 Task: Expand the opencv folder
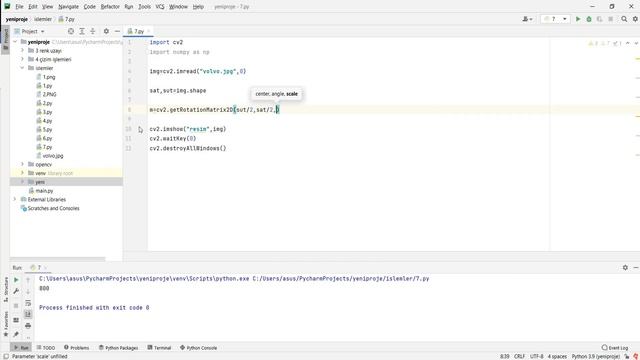pyautogui.click(x=22, y=164)
